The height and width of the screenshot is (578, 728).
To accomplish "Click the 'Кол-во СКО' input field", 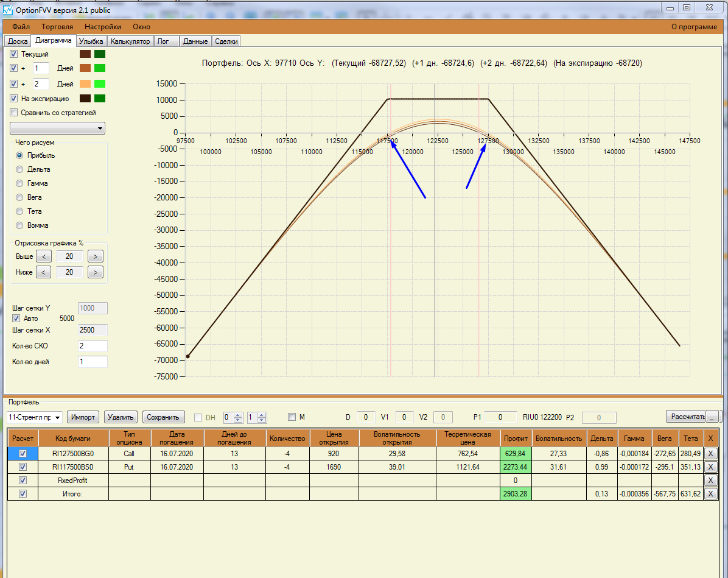I will [93, 346].
